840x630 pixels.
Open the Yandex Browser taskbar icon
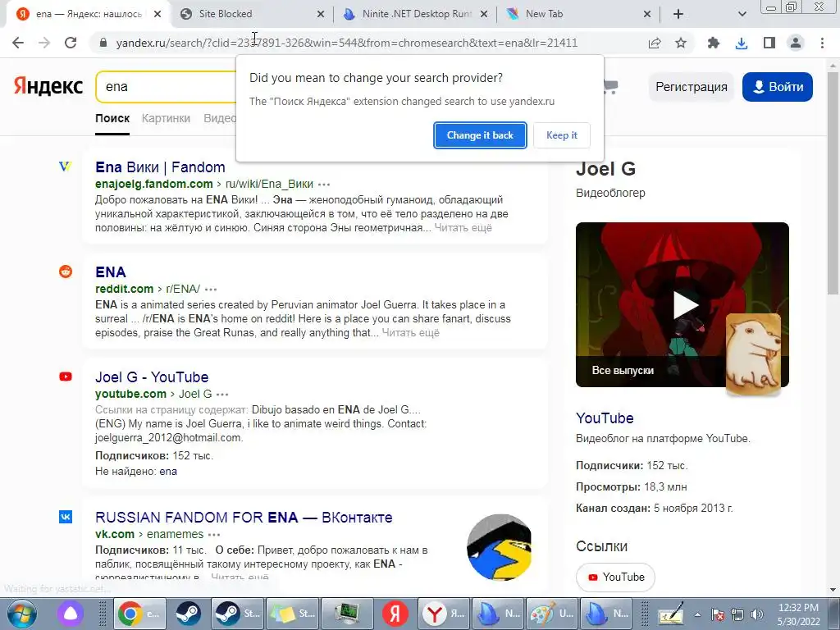coord(444,614)
